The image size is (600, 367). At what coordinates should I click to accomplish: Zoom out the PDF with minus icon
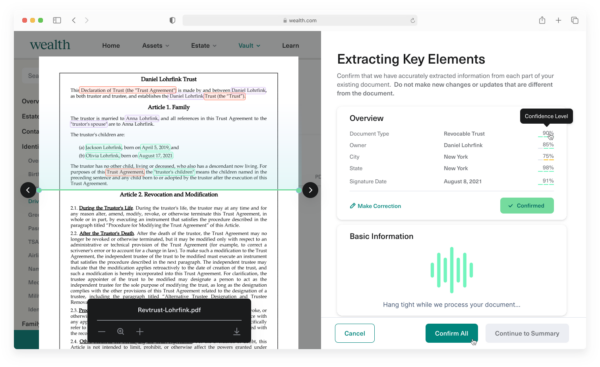(x=101, y=331)
